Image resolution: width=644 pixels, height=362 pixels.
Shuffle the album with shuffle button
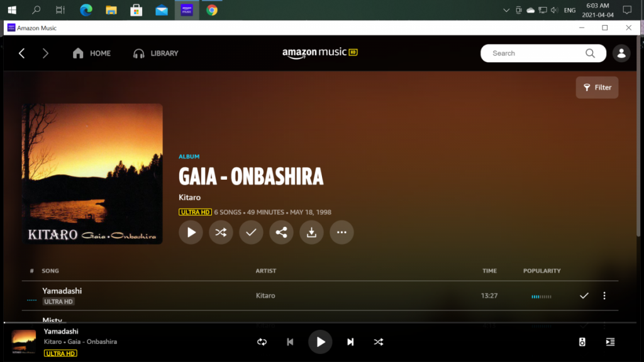point(221,233)
